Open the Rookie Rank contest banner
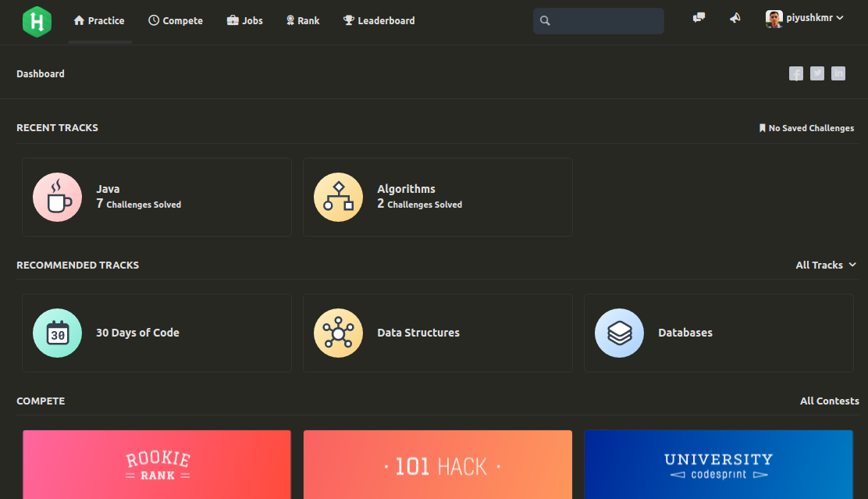 156,465
